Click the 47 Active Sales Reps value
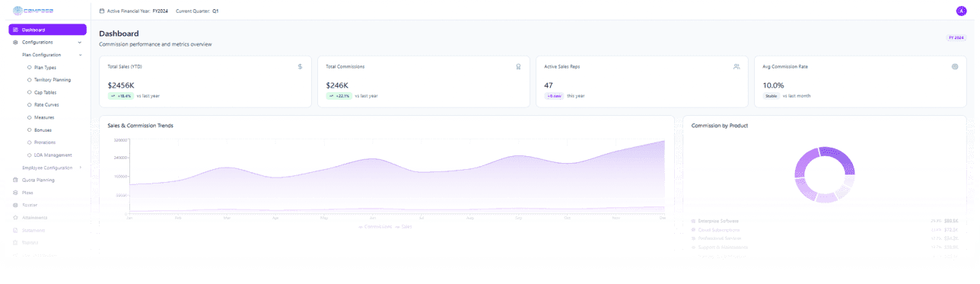This screenshot has width=980, height=284. (x=549, y=85)
